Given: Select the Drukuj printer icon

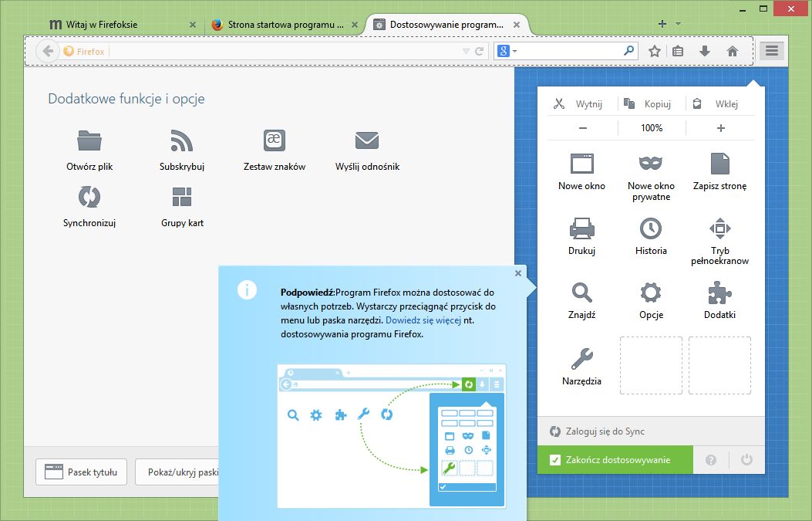Looking at the screenshot, I should click(581, 228).
